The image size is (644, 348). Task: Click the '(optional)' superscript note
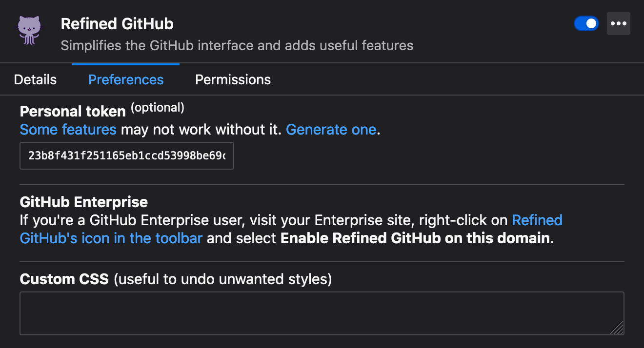[x=158, y=108]
